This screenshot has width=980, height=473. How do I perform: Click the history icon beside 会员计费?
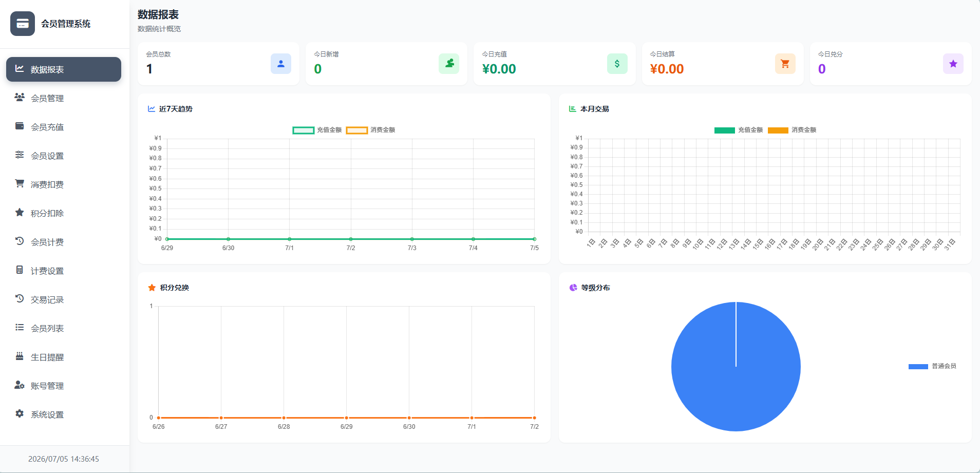tap(20, 241)
